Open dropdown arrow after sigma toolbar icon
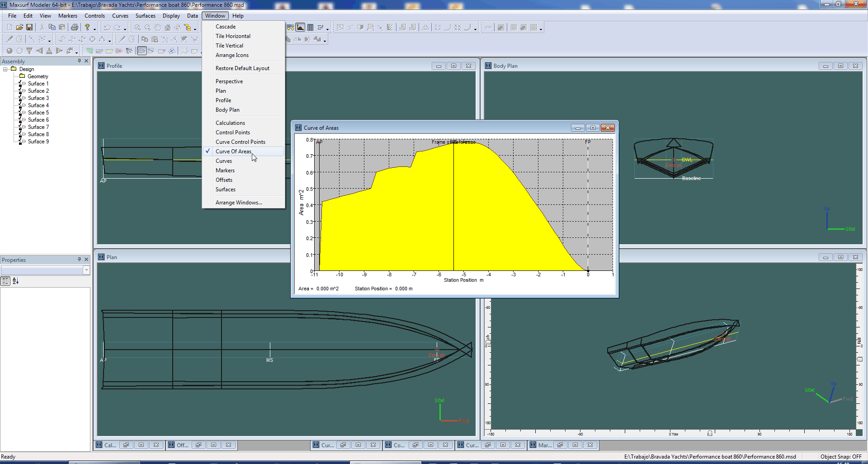Viewport: 868px width, 464px height. tap(327, 29)
